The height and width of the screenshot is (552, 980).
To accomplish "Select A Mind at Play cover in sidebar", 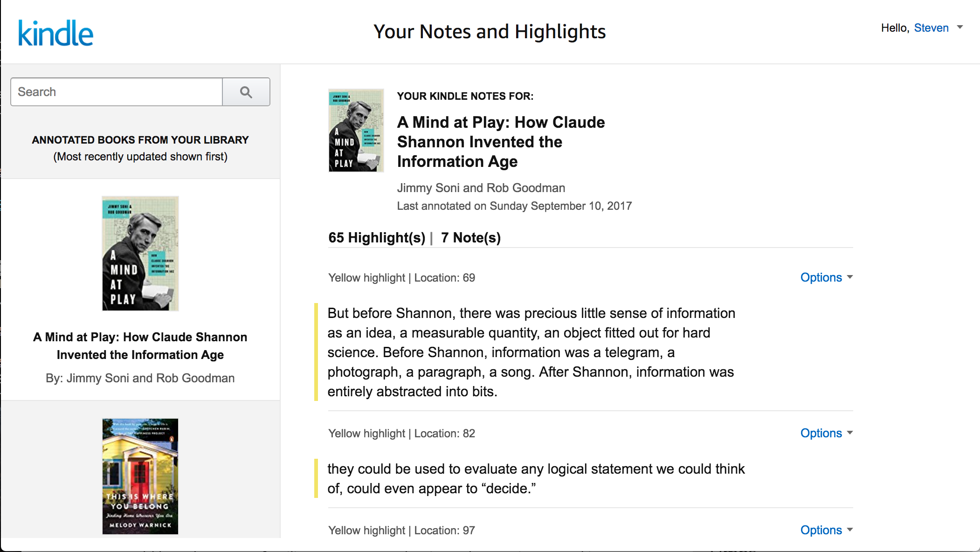I will pos(140,254).
